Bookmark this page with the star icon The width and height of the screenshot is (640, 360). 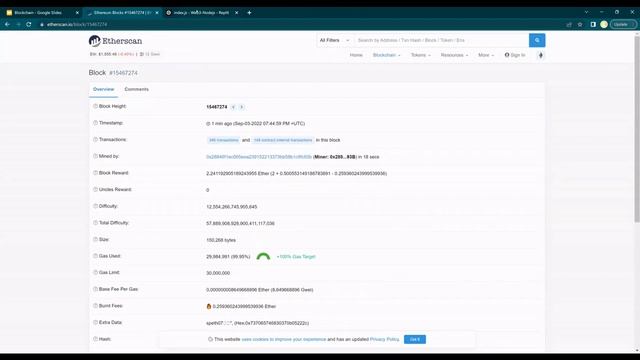click(x=580, y=24)
